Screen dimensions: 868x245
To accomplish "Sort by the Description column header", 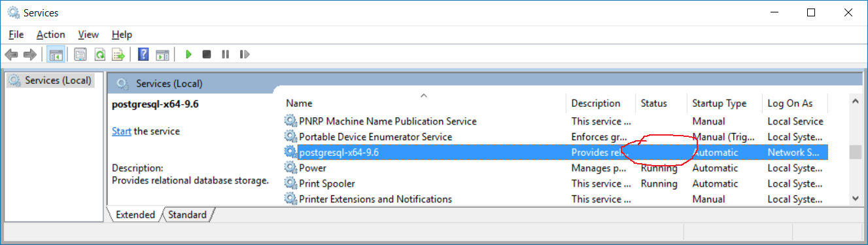I will tap(600, 103).
